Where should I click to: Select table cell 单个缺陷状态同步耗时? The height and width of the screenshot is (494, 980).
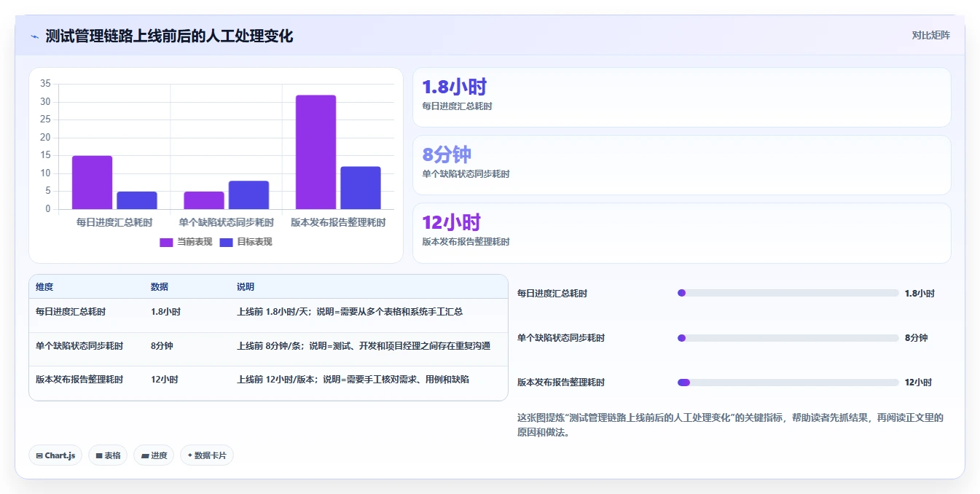point(79,346)
